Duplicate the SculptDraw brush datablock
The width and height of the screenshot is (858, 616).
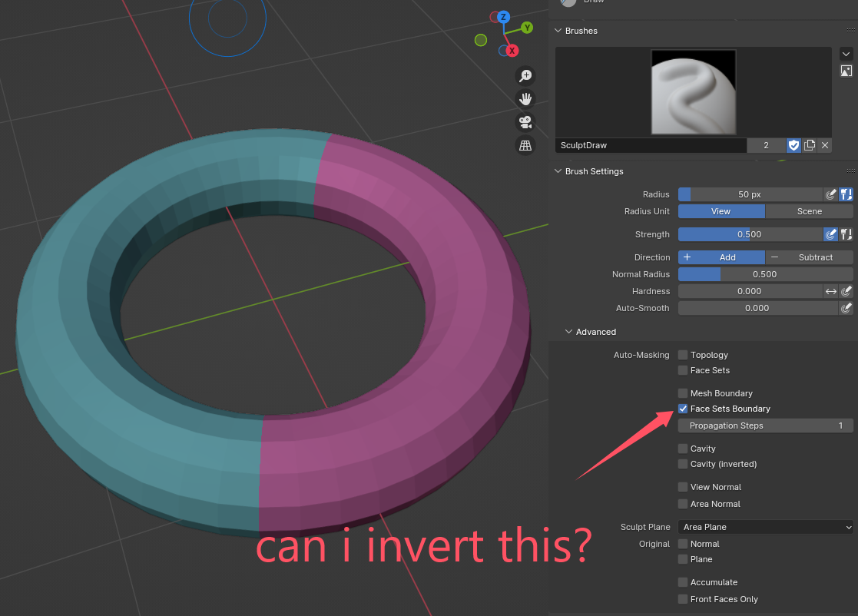810,145
